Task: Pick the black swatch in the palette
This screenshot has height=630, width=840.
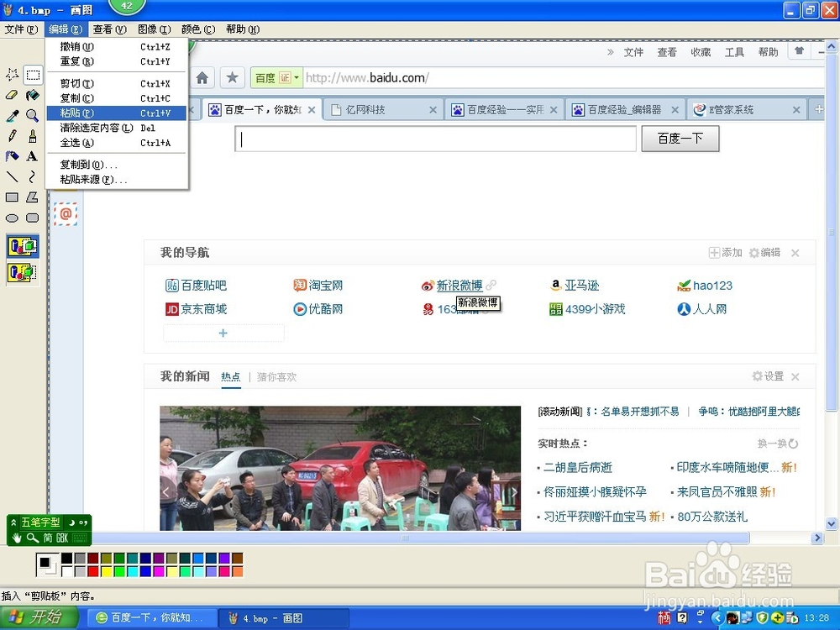Action: pyautogui.click(x=66, y=559)
